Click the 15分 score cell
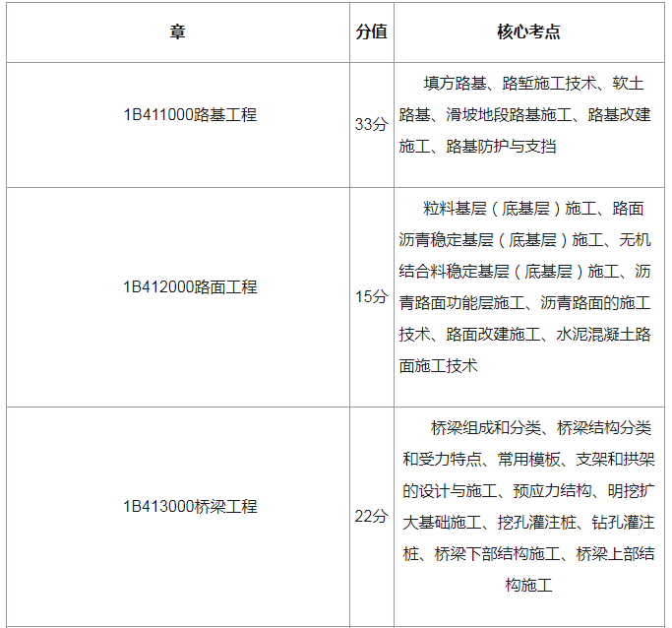Screen dimensions: 672x628 372,296
